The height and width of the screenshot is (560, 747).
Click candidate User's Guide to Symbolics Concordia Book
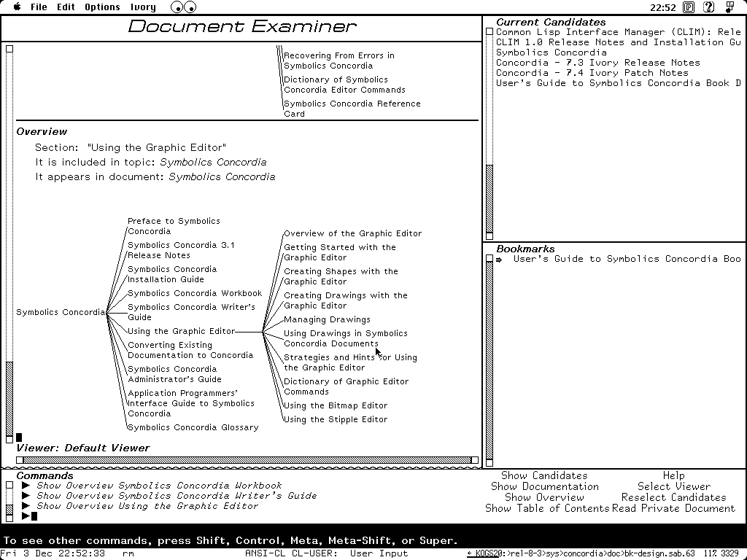(619, 83)
